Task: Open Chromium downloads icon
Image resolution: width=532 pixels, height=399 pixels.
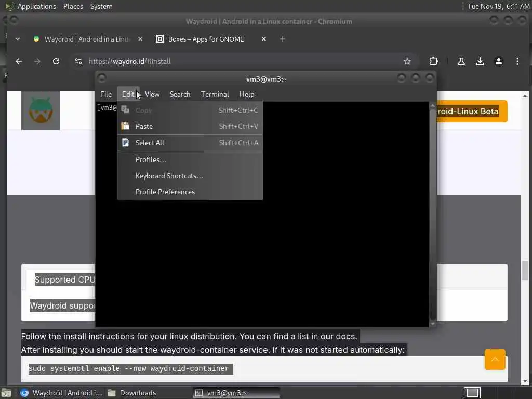Action: (480, 61)
